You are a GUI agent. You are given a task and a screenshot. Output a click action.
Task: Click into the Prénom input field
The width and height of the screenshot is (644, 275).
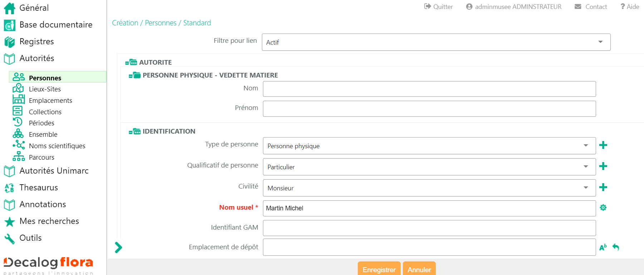[x=429, y=109]
